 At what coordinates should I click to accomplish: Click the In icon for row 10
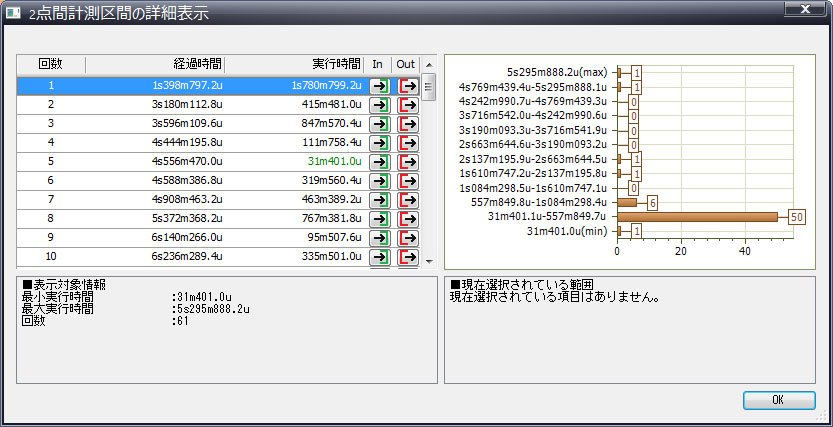(380, 257)
